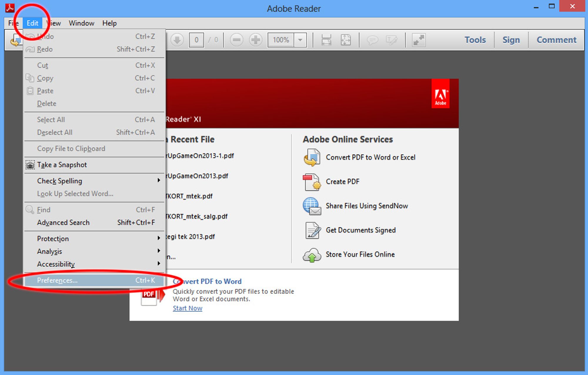The height and width of the screenshot is (375, 588).
Task: Open the Comment pane
Action: (x=557, y=40)
